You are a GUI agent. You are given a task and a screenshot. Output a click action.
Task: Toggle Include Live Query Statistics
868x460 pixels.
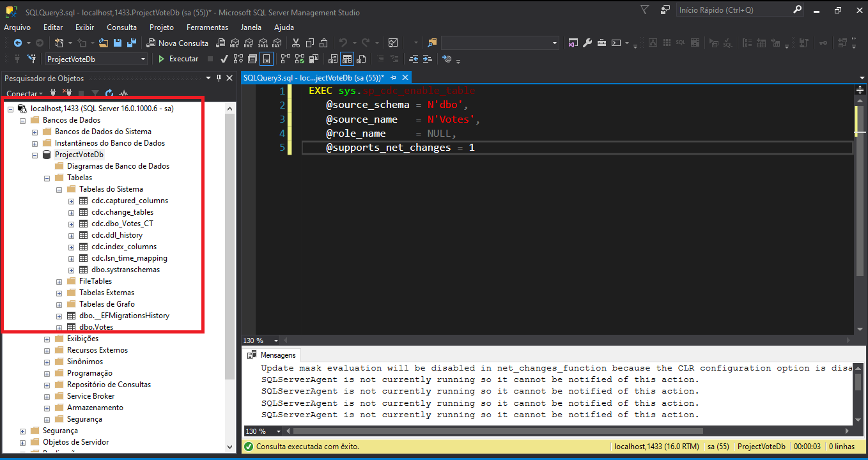tap(299, 59)
